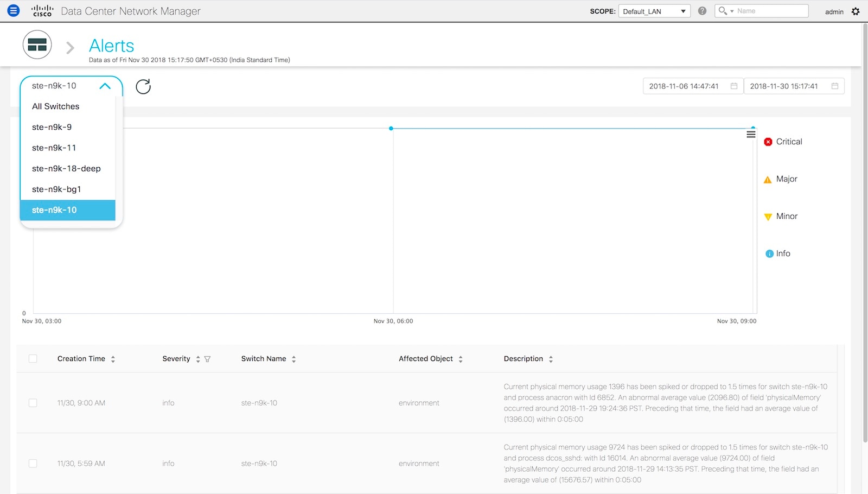This screenshot has height=494, width=868.
Task: Click the Major orange triangle legend icon
Action: (x=768, y=180)
